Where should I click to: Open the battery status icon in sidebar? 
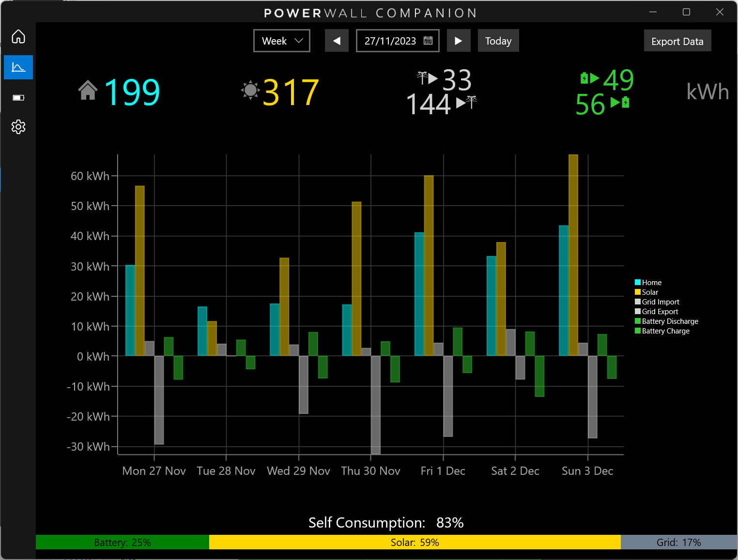(18, 97)
